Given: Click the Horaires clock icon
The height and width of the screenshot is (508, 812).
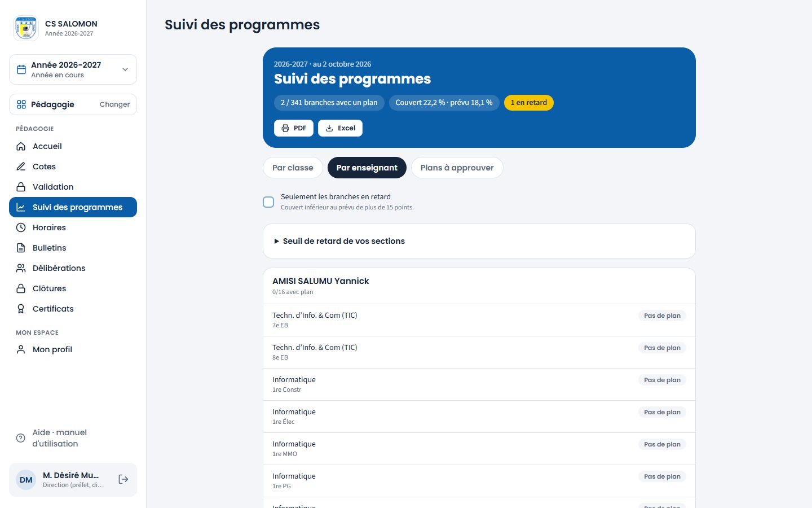Looking at the screenshot, I should click(21, 227).
